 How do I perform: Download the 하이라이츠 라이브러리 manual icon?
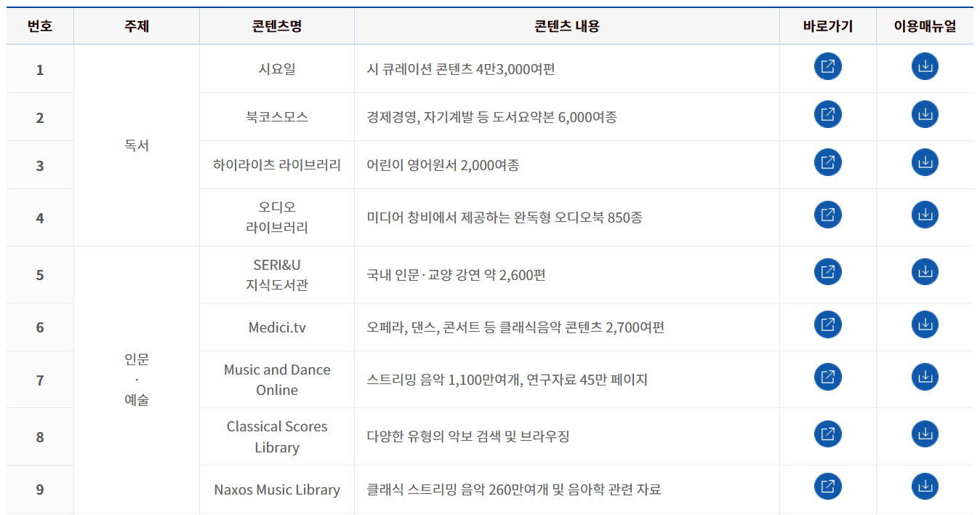click(925, 163)
